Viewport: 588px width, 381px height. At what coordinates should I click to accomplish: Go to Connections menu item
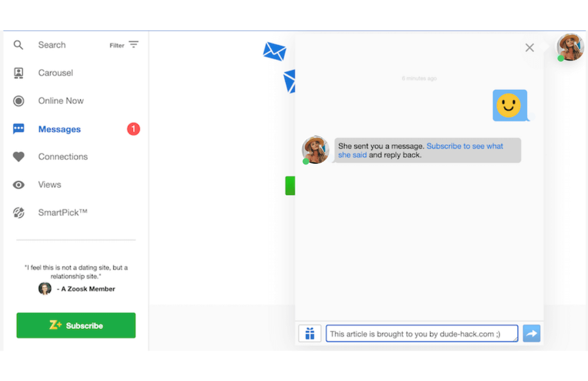click(x=63, y=157)
